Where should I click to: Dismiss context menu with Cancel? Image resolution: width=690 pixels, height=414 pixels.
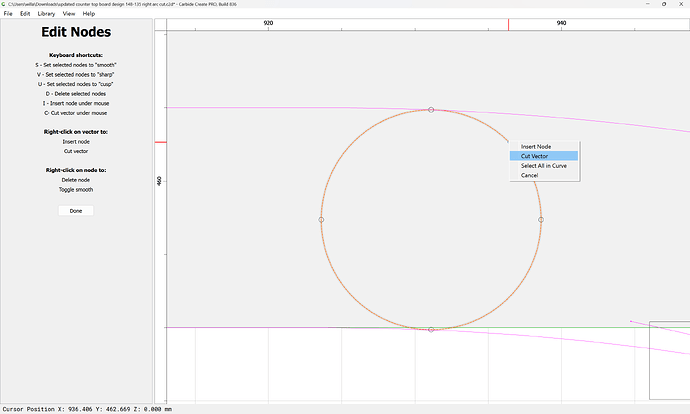(529, 175)
